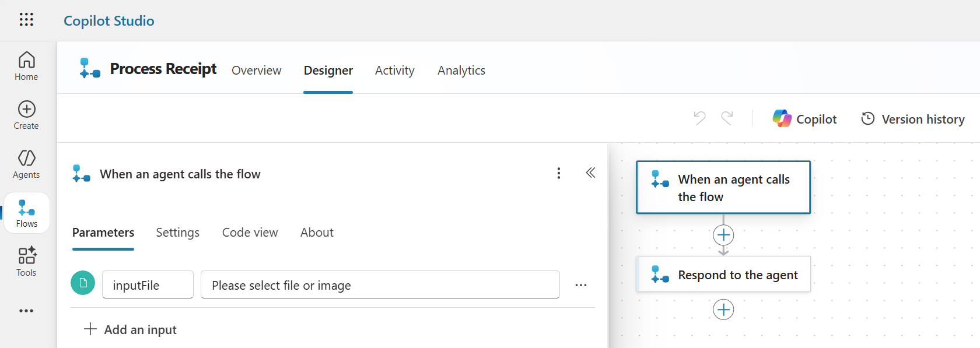The image size is (980, 348).
Task: Collapse the trigger panel with double chevron
Action: (x=590, y=173)
